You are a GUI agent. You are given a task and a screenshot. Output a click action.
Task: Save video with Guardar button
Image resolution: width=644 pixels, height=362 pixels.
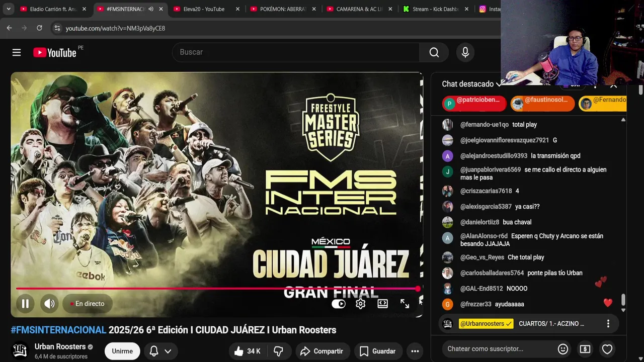(x=377, y=351)
